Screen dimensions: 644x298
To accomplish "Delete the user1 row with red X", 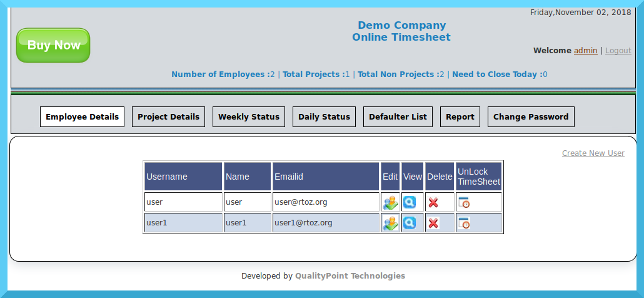I will (x=433, y=223).
